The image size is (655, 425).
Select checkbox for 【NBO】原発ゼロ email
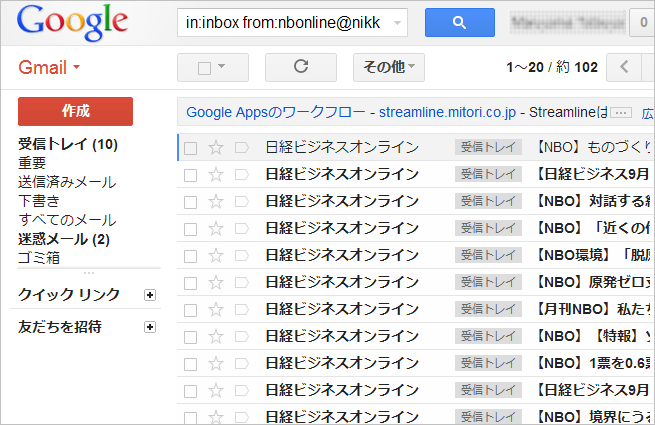[x=190, y=283]
